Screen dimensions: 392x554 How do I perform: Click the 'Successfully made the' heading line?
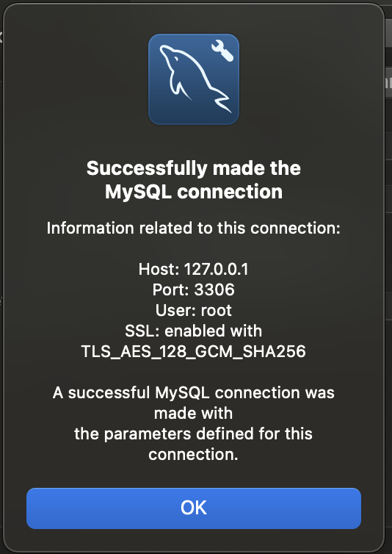[x=194, y=168]
